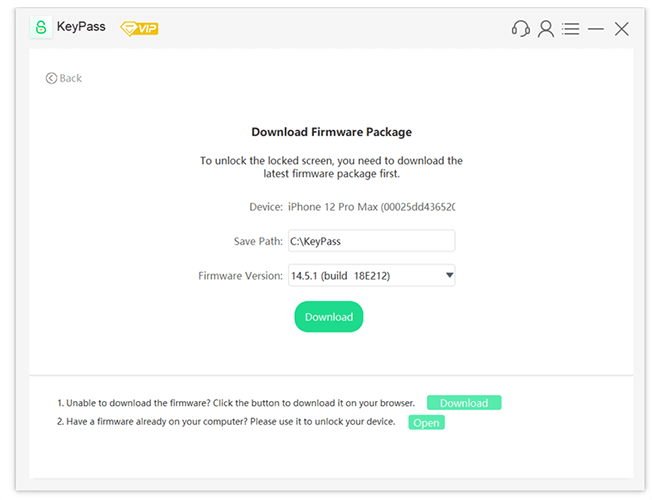This screenshot has width=652, height=500.
Task: Download the firmware via browser button
Action: pyautogui.click(x=464, y=403)
